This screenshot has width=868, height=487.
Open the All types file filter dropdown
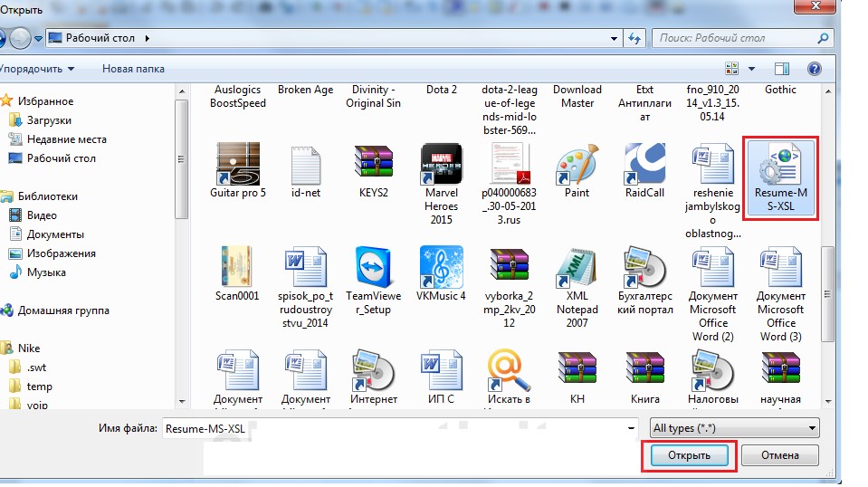point(735,428)
